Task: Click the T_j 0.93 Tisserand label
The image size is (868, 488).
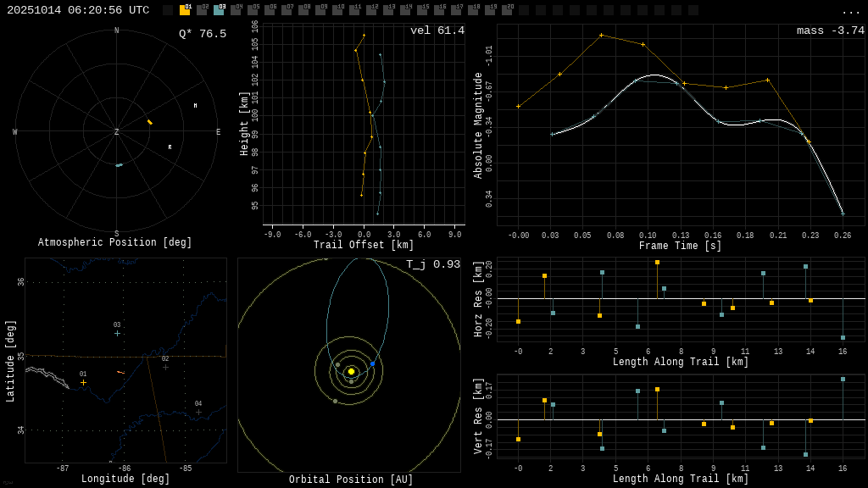Action: click(x=432, y=264)
